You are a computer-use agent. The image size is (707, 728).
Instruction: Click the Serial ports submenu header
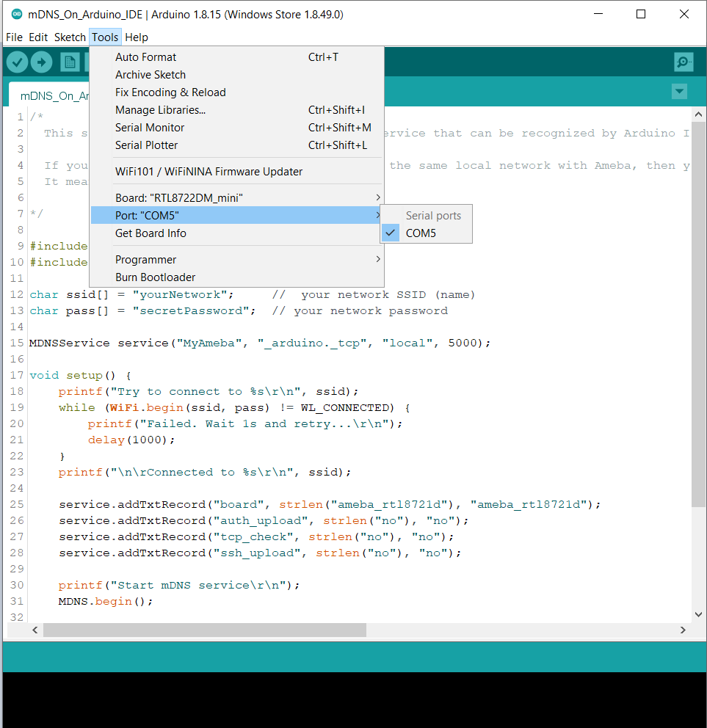tap(433, 216)
